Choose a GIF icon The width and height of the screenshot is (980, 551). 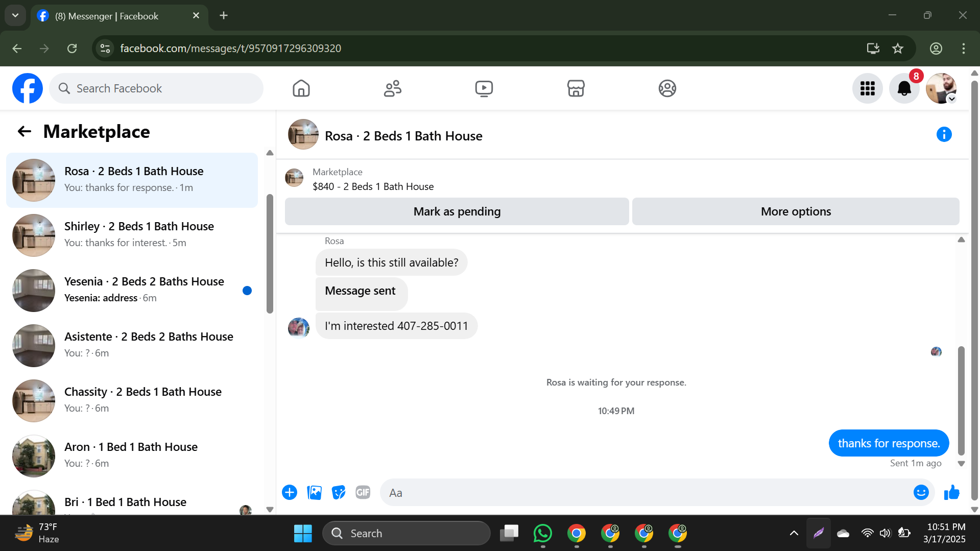[363, 492]
